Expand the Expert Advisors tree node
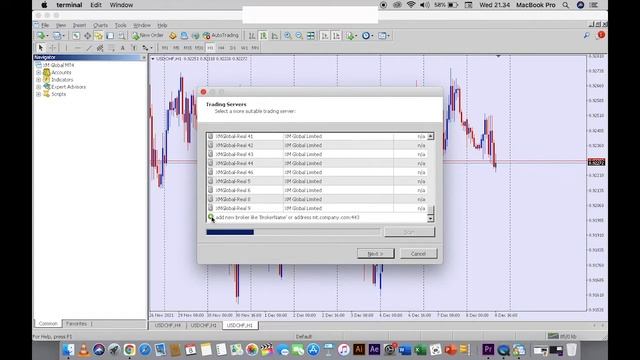Image resolution: width=640 pixels, height=360 pixels. pyautogui.click(x=38, y=87)
